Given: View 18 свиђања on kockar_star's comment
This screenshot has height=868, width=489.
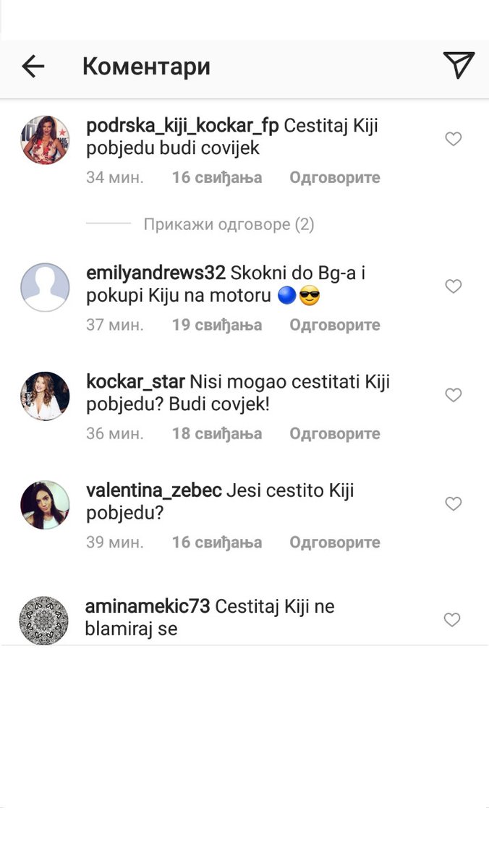Looking at the screenshot, I should click(x=217, y=433).
